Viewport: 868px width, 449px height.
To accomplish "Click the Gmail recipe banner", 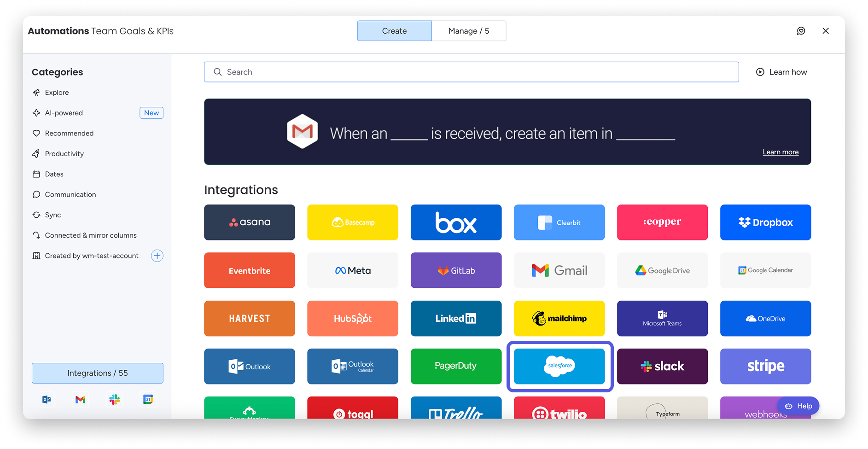I will [x=507, y=132].
